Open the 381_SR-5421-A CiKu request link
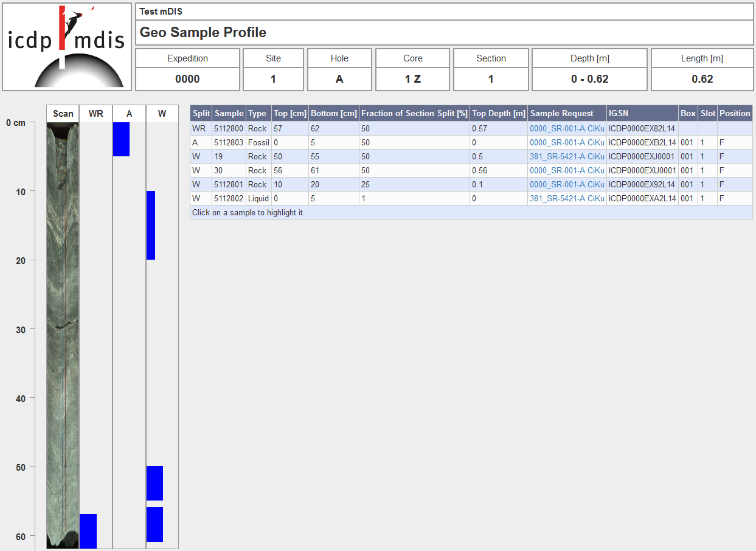This screenshot has width=756, height=551. (x=566, y=156)
